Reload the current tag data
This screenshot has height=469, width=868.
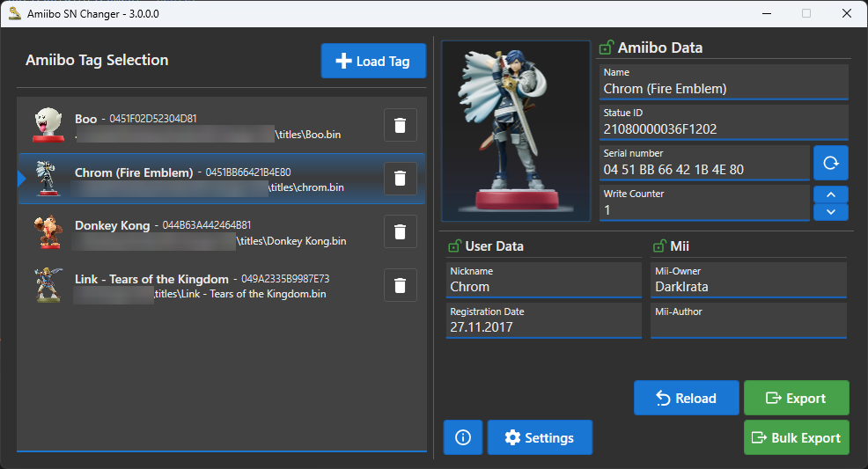pos(687,398)
